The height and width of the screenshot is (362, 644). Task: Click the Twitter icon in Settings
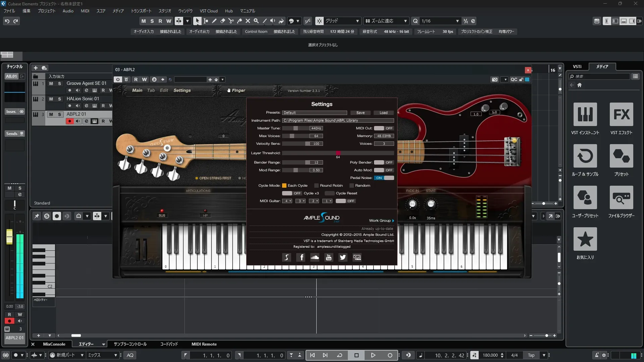tap(342, 257)
